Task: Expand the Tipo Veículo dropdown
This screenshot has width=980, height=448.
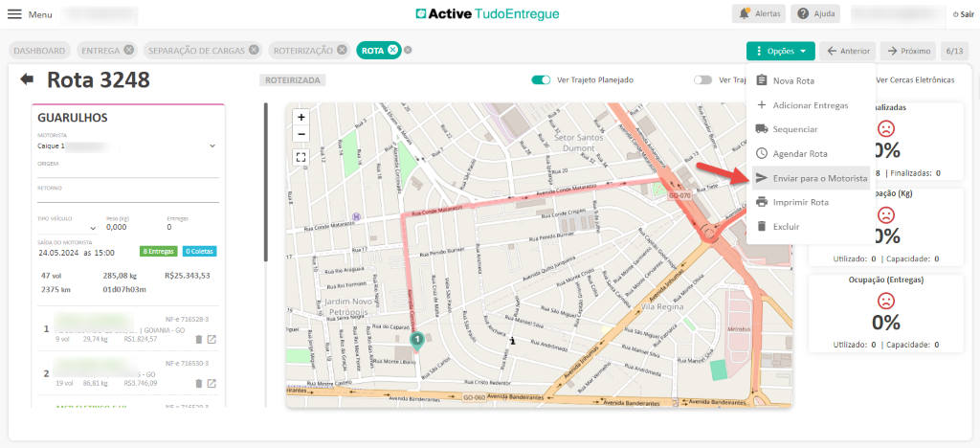Action: point(93,229)
